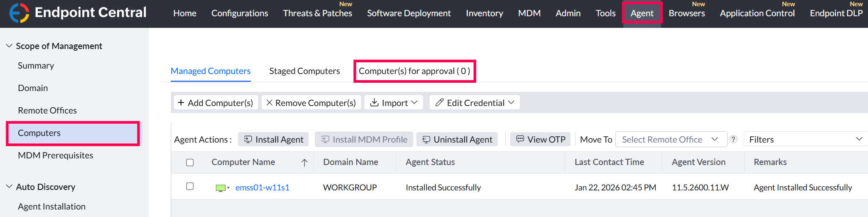Open the Configurations menu
Screen dimensions: 868x217
point(240,13)
